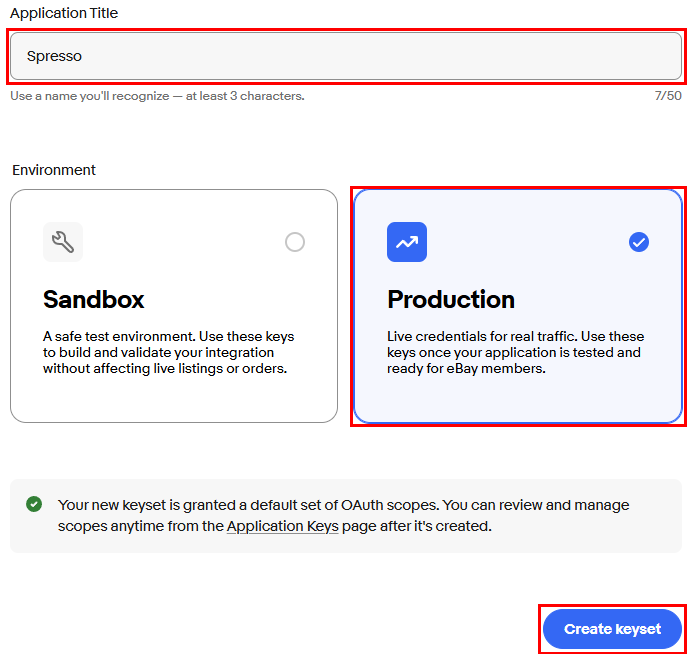Select the Production checked radio indicator
692x654 pixels.
[x=639, y=242]
